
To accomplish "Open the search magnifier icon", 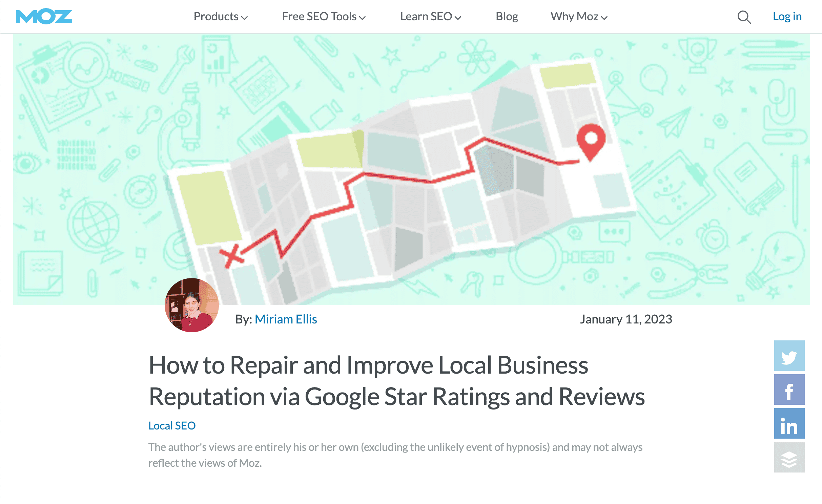I will click(744, 17).
